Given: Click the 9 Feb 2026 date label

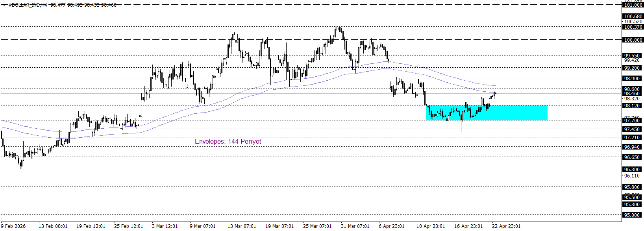Looking at the screenshot, I should point(13,226).
